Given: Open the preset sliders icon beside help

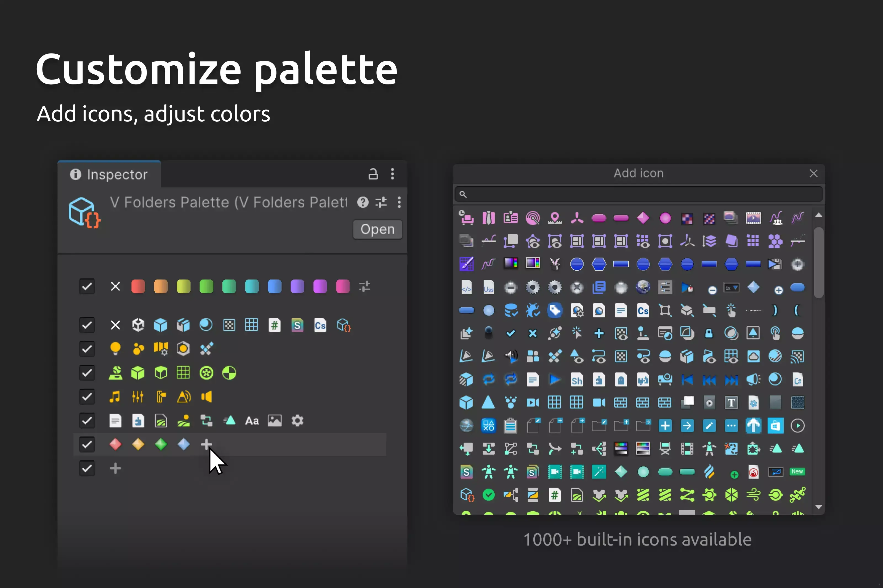Looking at the screenshot, I should pyautogui.click(x=381, y=202).
